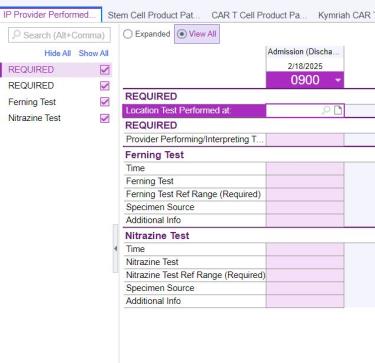This screenshot has height=363, width=375.
Task: Select the Expanded radio button
Action: tap(128, 34)
